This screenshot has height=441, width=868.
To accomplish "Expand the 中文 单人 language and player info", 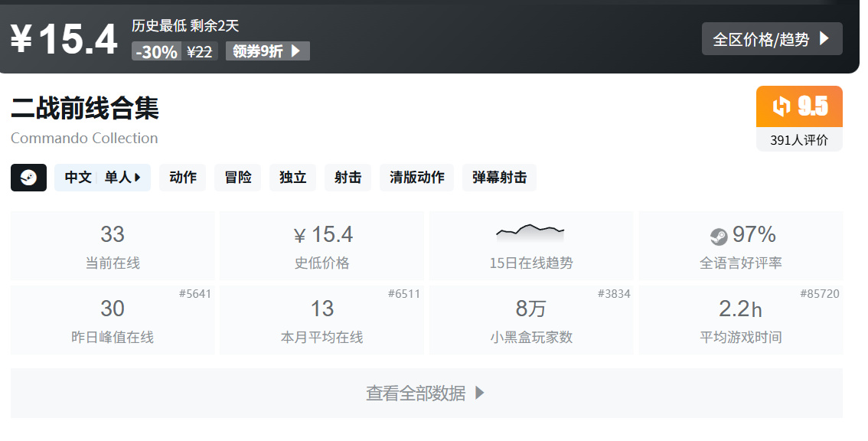I will (103, 178).
